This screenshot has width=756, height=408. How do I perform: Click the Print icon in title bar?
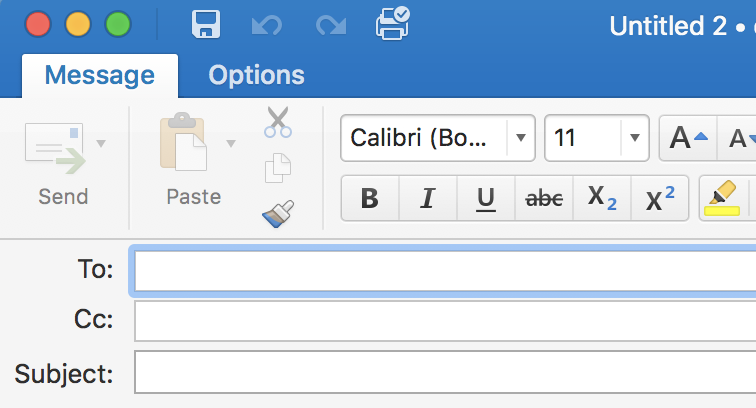[392, 23]
